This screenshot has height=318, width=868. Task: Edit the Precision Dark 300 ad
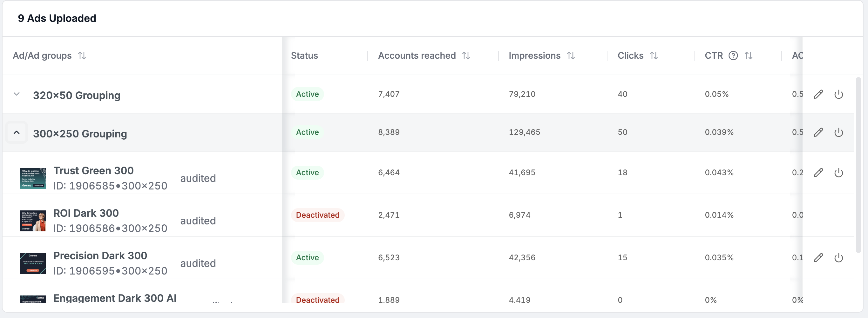point(818,258)
